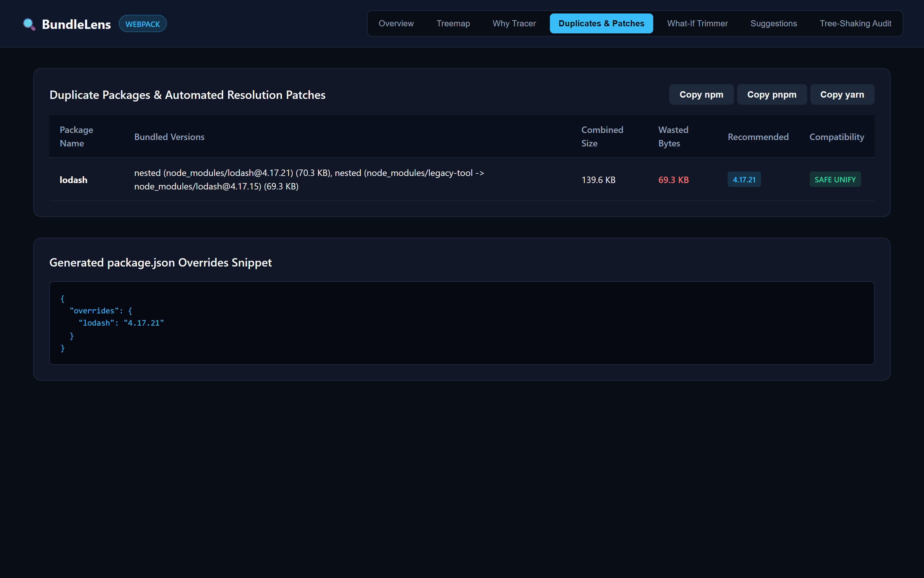The width and height of the screenshot is (924, 578).
Task: Click the Copy pnpm button
Action: (x=771, y=94)
